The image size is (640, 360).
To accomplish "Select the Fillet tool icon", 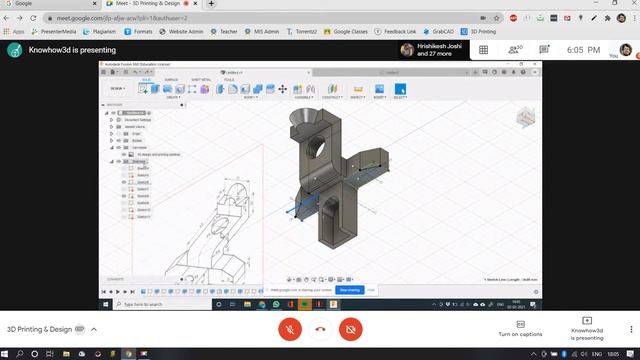I will point(233,89).
